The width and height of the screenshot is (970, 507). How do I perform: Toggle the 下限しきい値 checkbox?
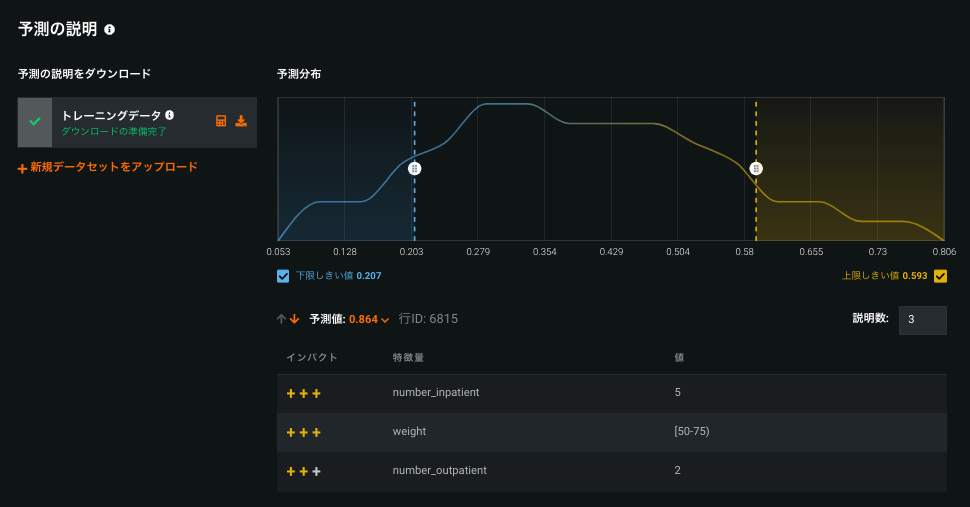[283, 276]
